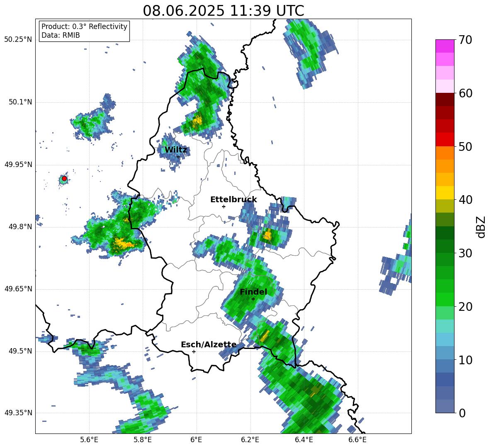Click the 'Data: RMIB' text
This screenshot has height=448, width=491.
[x=61, y=35]
